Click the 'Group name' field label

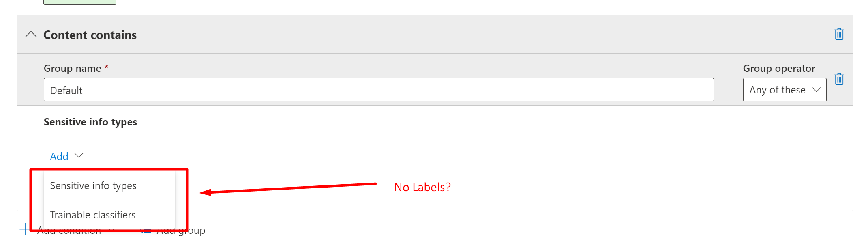[x=72, y=68]
